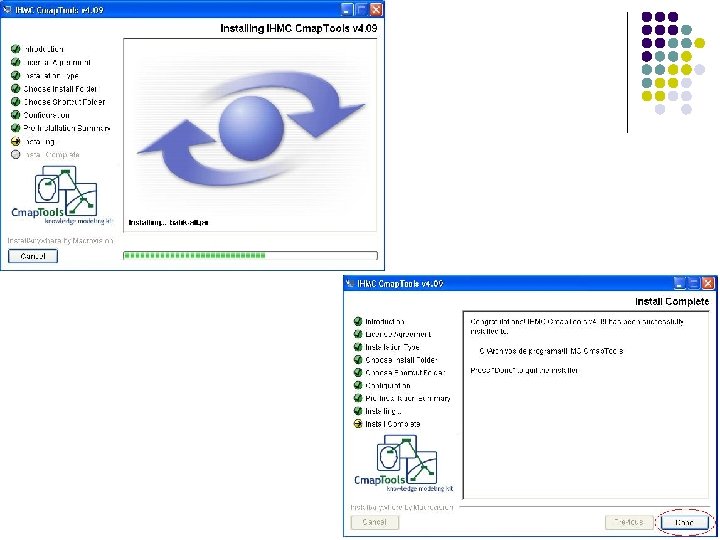
Task: Click Introduction checkmark in Install Complete window
Action: click(358, 321)
